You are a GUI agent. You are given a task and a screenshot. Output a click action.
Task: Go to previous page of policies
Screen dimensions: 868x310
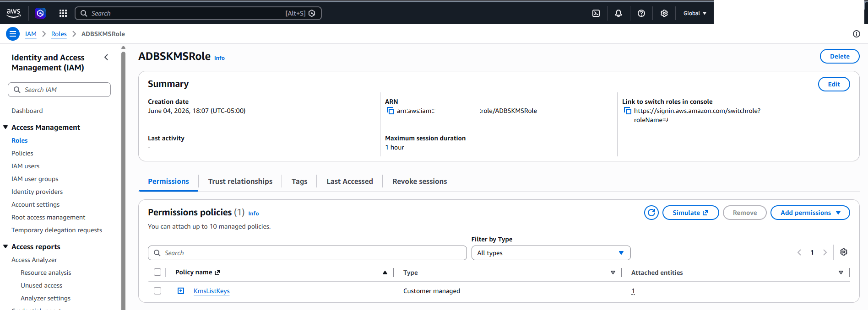(x=799, y=252)
